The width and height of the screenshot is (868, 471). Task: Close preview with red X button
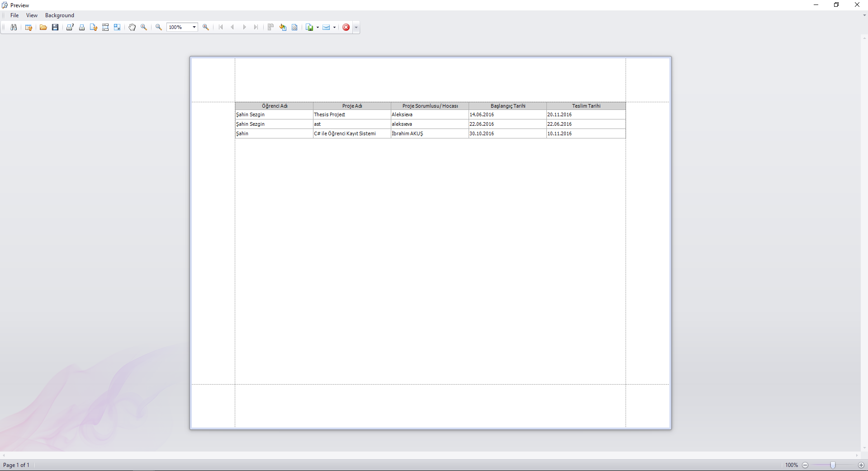346,27
